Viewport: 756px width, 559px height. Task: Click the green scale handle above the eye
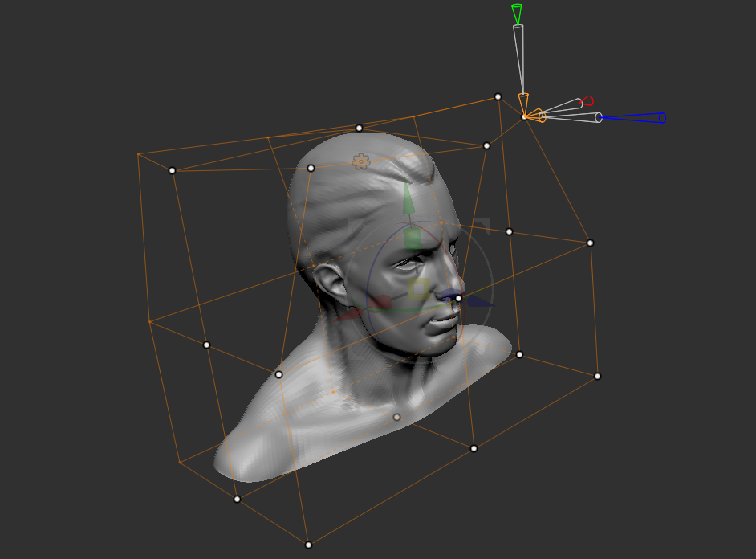tap(412, 239)
